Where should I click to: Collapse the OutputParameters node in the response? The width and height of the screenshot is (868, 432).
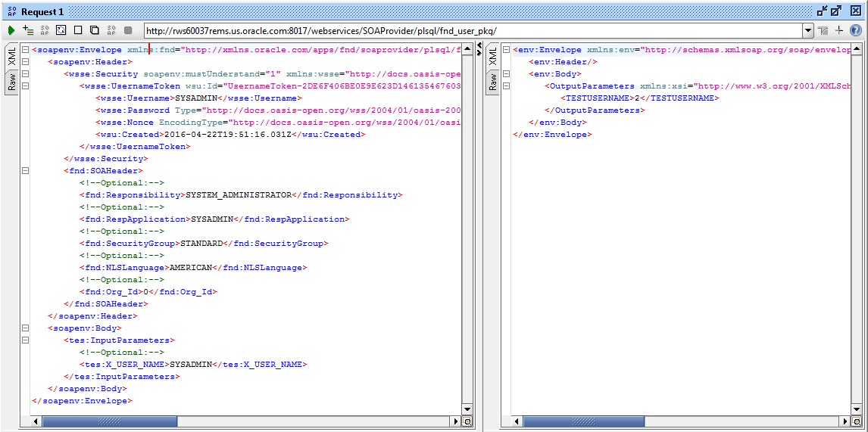tap(506, 86)
